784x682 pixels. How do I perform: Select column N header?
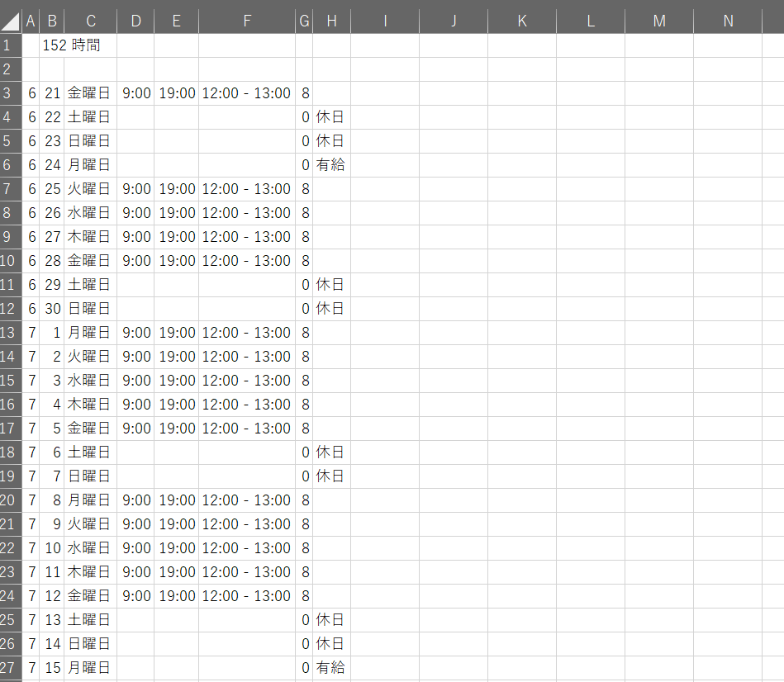728,21
